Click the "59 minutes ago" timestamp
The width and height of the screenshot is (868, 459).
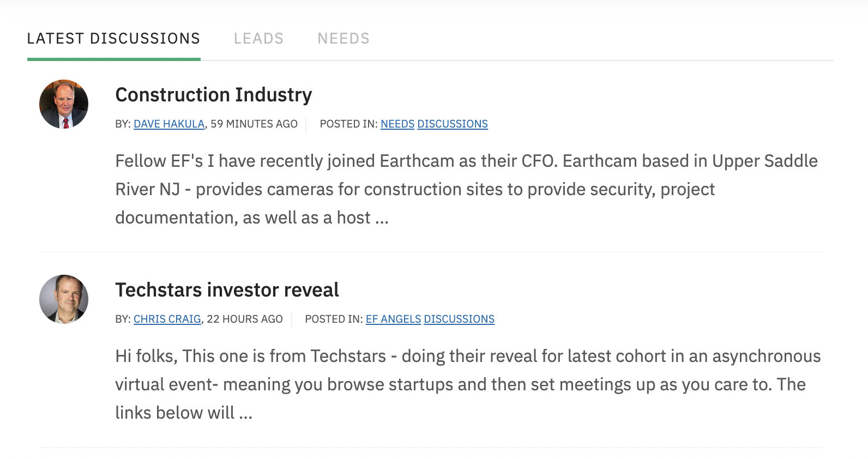(254, 124)
